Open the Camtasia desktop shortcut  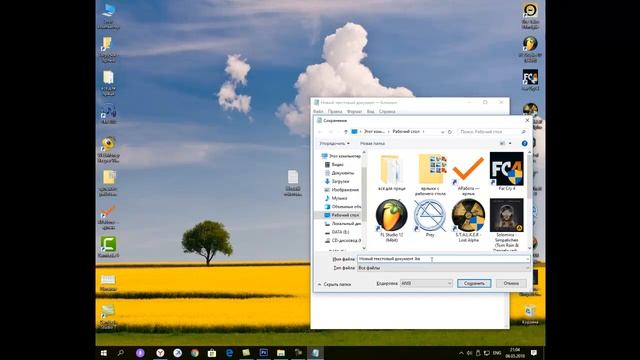pyautogui.click(x=108, y=247)
